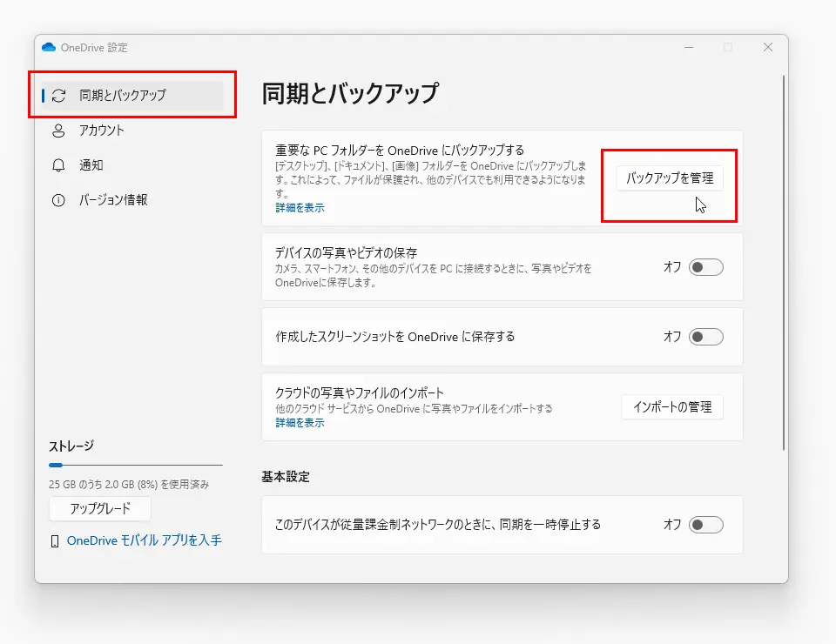The width and height of the screenshot is (836, 644).
Task: Toggle デバイスの写真やビデオの保存 switch
Action: 705,267
